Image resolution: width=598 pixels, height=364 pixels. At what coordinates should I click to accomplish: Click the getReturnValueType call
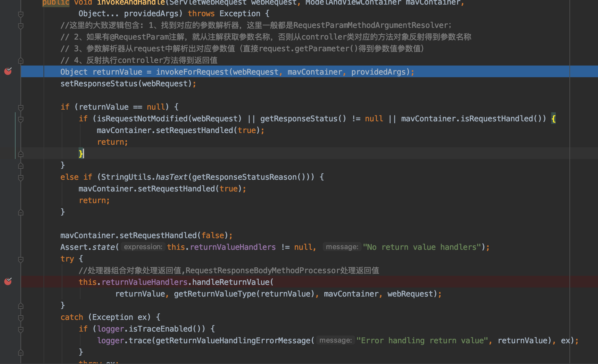[x=215, y=294]
